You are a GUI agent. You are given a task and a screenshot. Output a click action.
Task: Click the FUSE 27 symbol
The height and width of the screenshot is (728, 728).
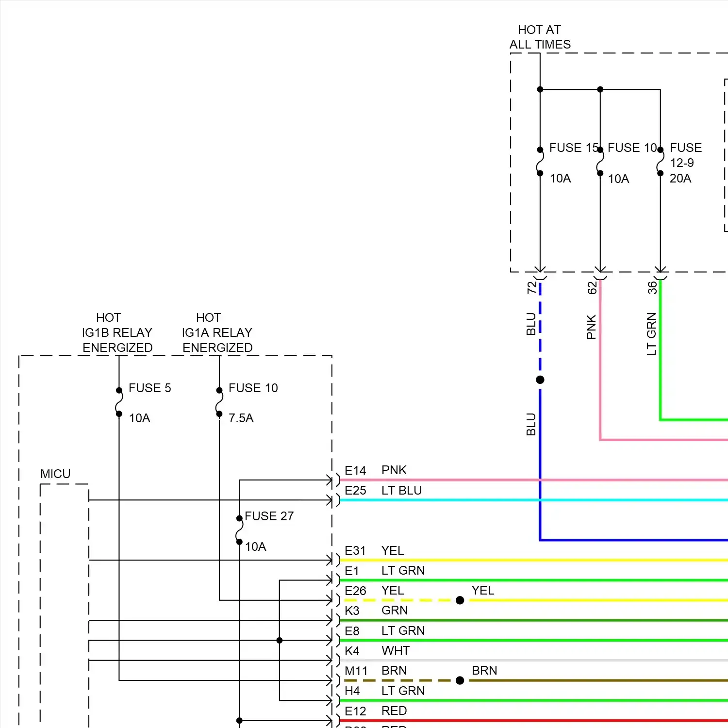(x=239, y=530)
